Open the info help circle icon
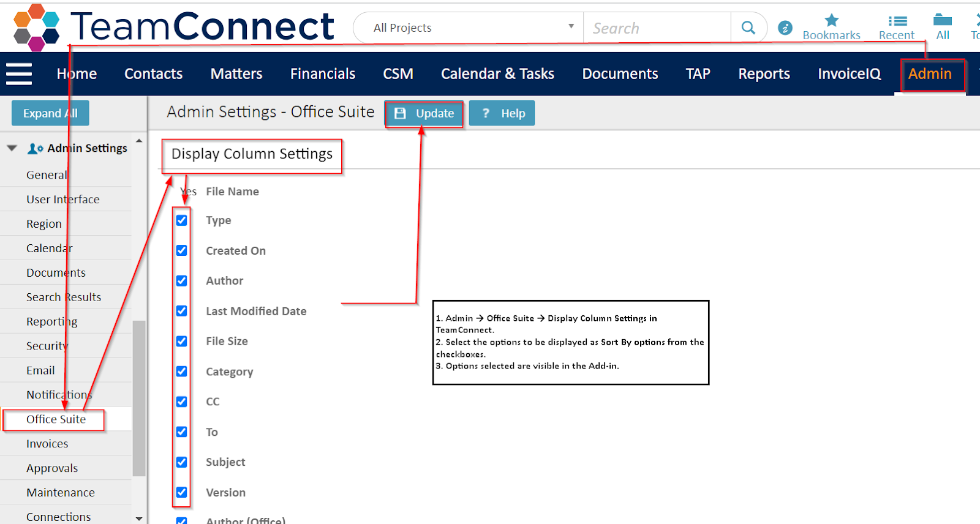 click(785, 28)
